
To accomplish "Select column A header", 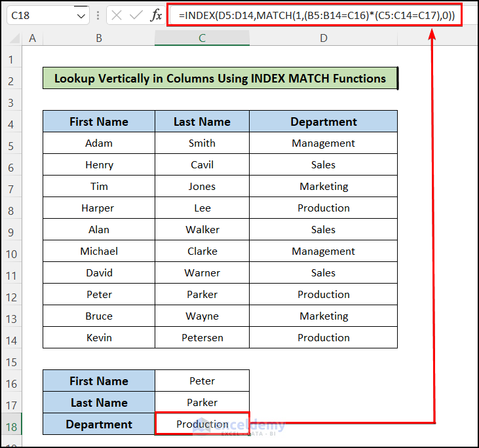I will coord(32,39).
